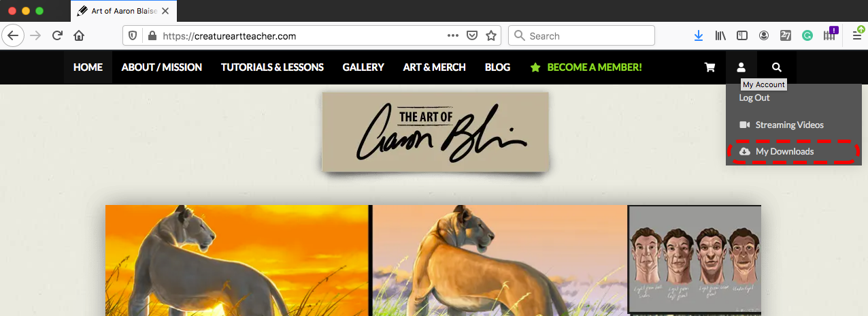Bookmark this page with the star icon
The width and height of the screenshot is (868, 316).
click(x=491, y=36)
